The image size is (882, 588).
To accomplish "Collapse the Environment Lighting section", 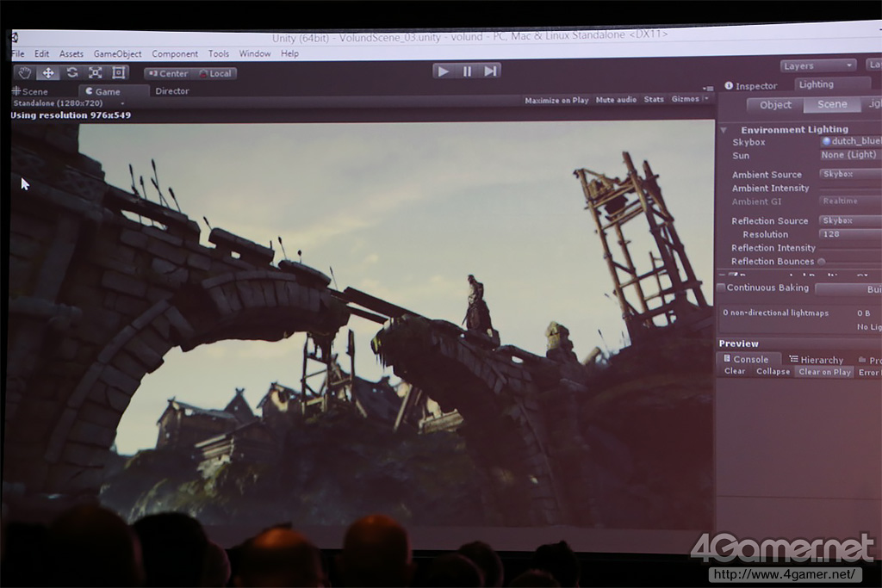I will (724, 130).
